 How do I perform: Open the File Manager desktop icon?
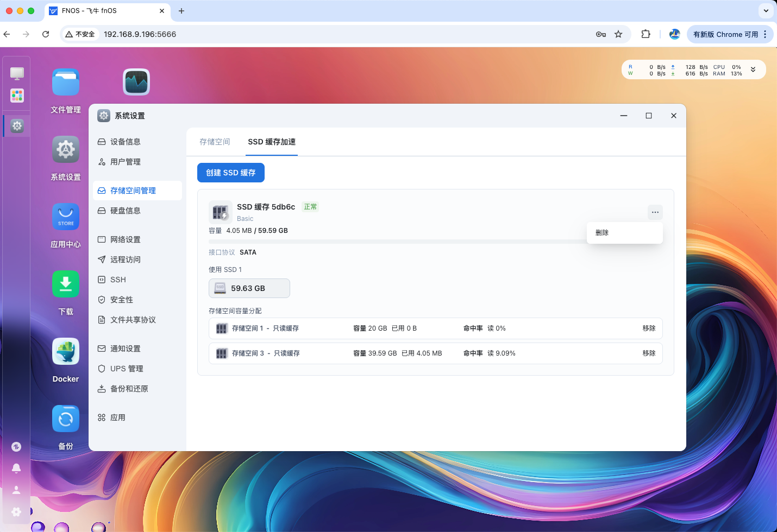(x=66, y=83)
